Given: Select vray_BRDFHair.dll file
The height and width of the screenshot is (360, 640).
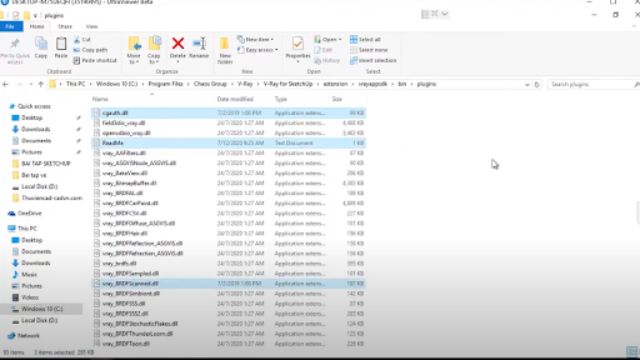Looking at the screenshot, I should click(x=228, y=233).
